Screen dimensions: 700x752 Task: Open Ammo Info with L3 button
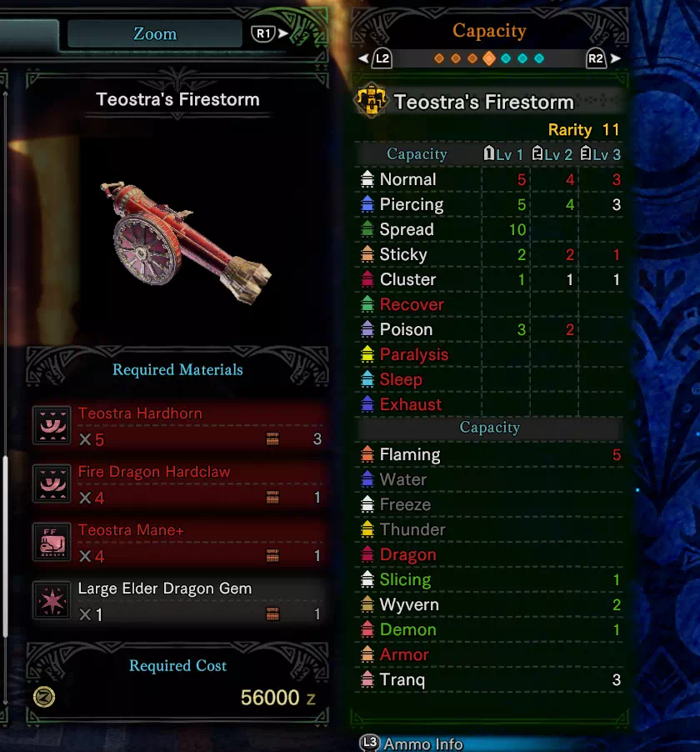tap(412, 744)
